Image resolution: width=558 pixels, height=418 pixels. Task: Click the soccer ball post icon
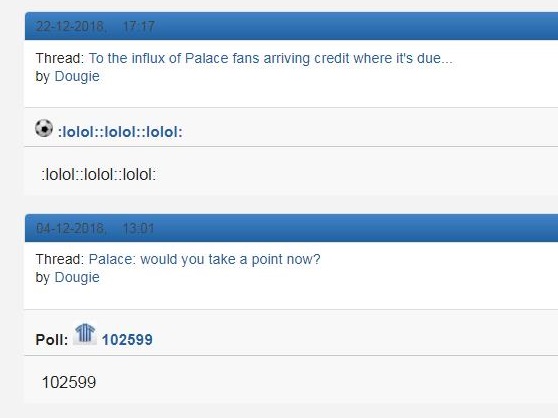point(44,128)
